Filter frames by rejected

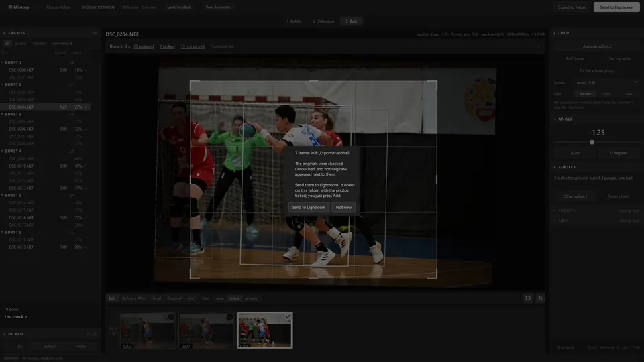pyautogui.click(x=39, y=43)
